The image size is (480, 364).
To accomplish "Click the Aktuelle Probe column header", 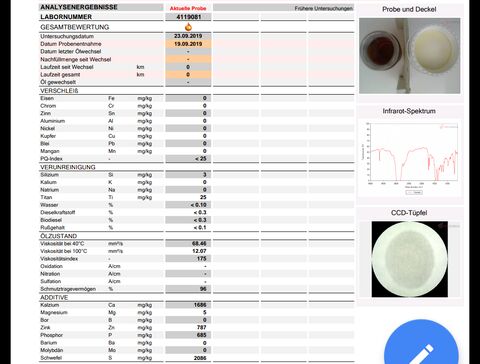I will [188, 8].
